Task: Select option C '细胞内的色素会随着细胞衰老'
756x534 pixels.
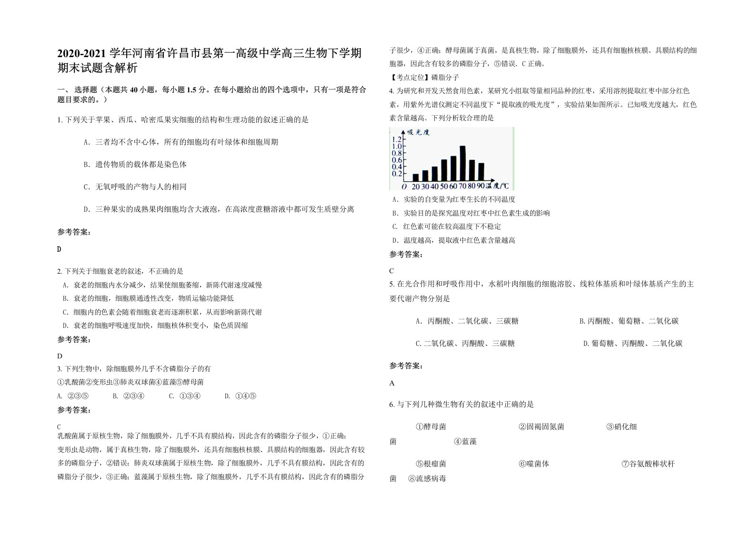Action: [162, 312]
